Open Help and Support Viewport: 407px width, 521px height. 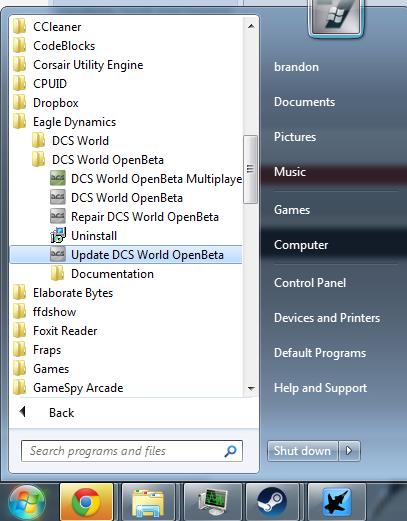pos(320,388)
